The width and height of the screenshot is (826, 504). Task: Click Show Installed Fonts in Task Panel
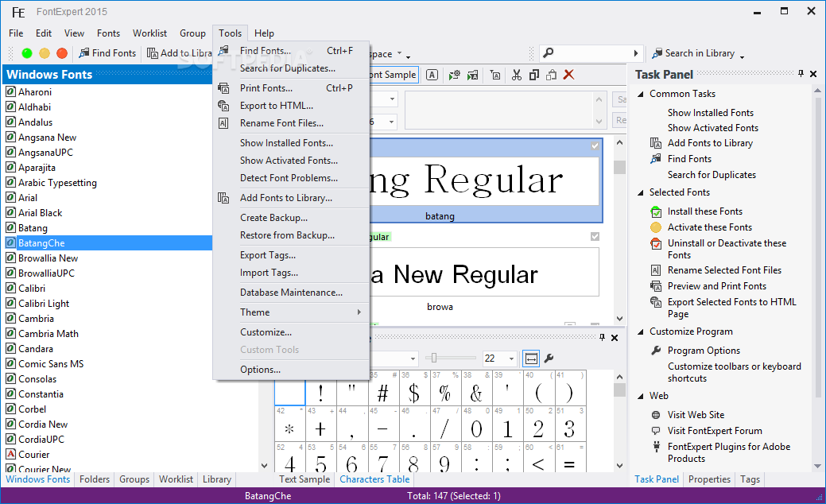pyautogui.click(x=711, y=113)
